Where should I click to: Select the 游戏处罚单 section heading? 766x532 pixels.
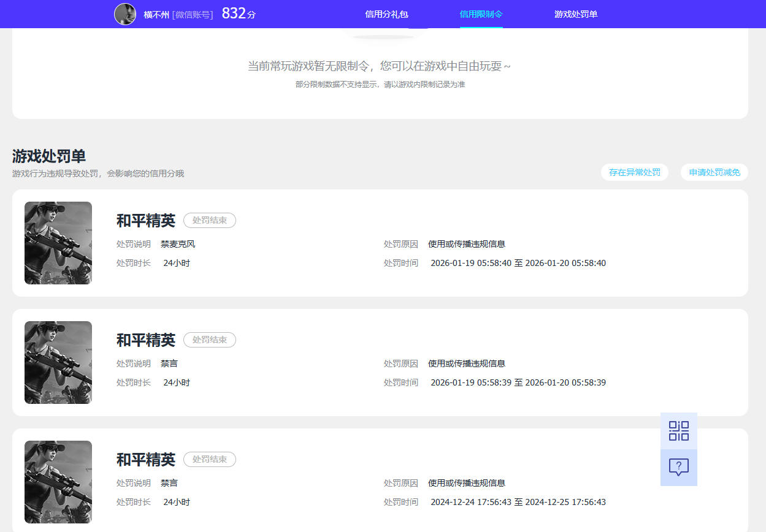coord(49,156)
